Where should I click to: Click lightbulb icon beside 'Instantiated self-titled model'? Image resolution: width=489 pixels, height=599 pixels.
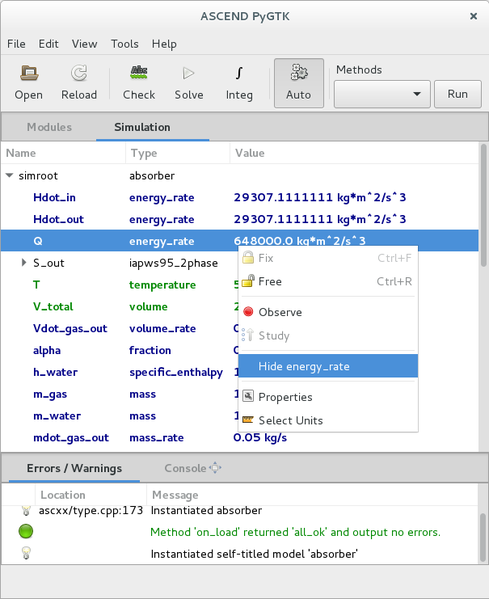[x=26, y=553]
